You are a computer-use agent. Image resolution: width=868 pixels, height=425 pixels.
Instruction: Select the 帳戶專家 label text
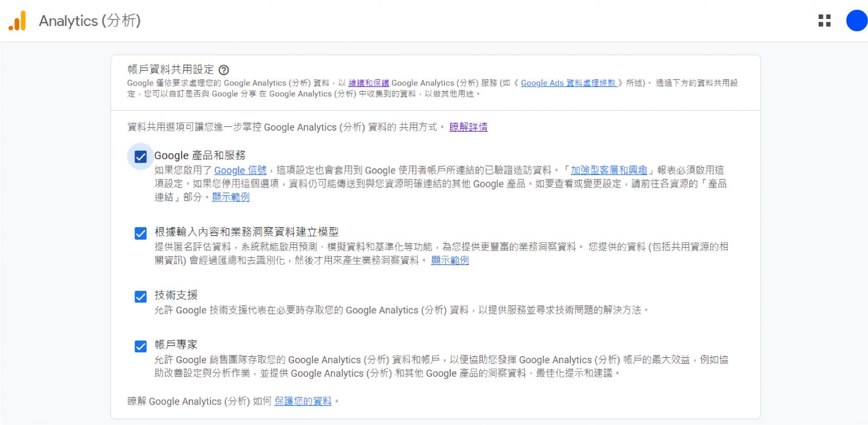point(176,344)
